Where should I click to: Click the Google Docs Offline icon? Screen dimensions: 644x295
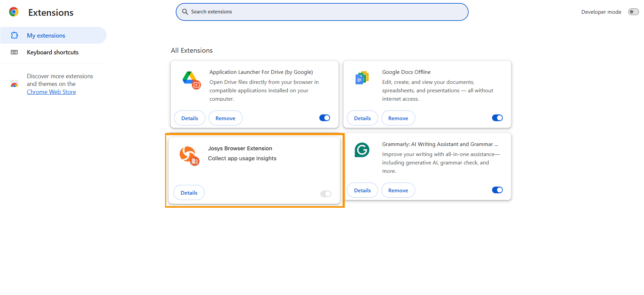click(362, 78)
